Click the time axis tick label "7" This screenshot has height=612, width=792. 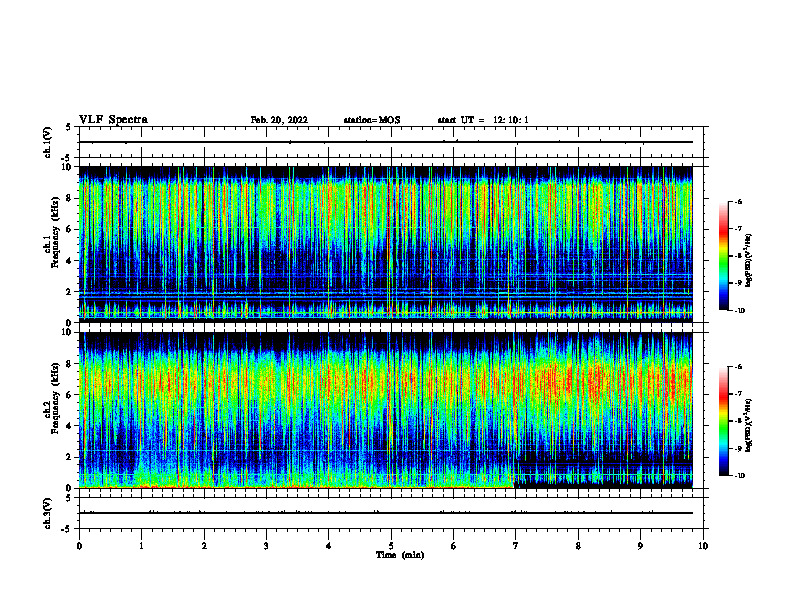tap(516, 546)
